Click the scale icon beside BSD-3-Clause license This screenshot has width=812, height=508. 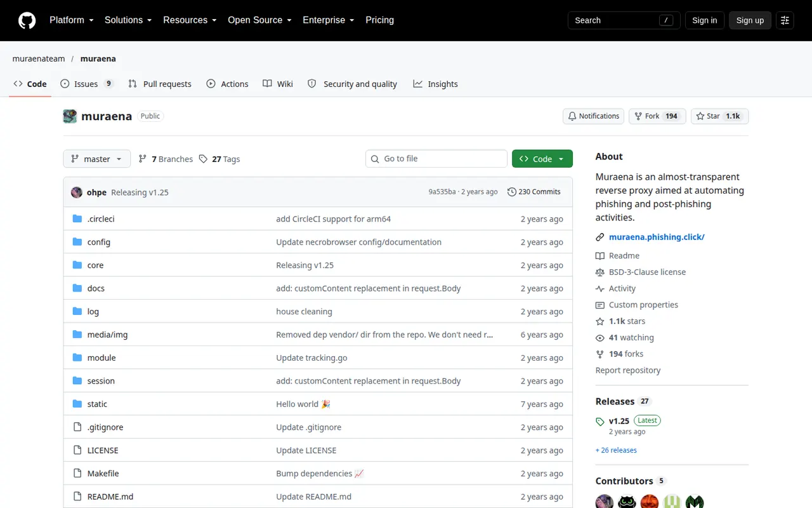(600, 272)
